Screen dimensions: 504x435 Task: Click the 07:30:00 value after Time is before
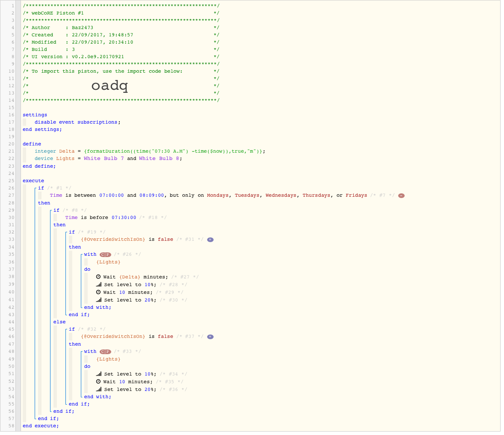click(124, 217)
